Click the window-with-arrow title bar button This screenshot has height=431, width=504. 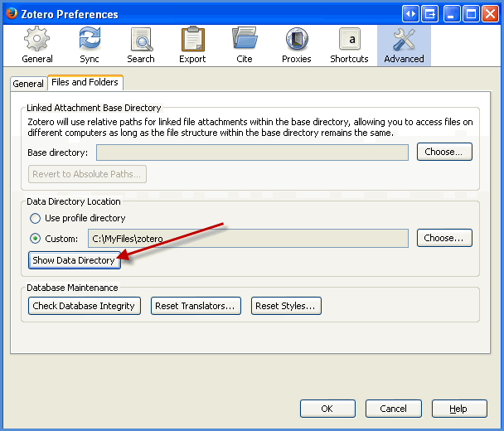point(429,14)
